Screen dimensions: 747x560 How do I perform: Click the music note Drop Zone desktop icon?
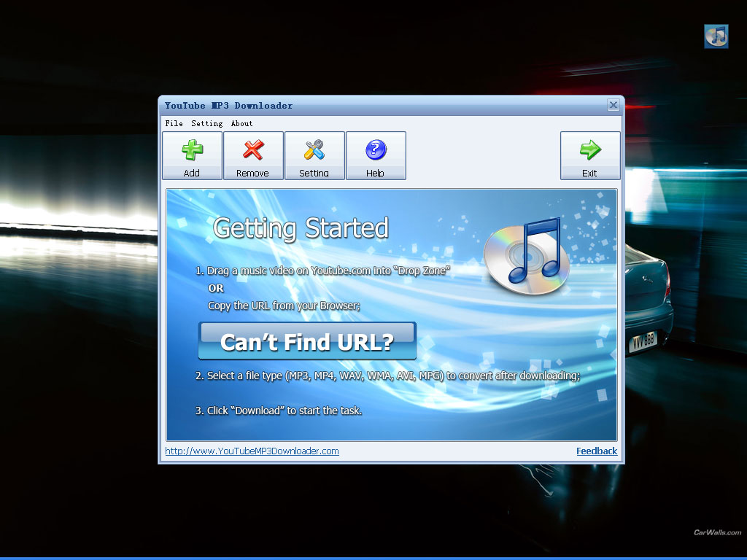716,36
